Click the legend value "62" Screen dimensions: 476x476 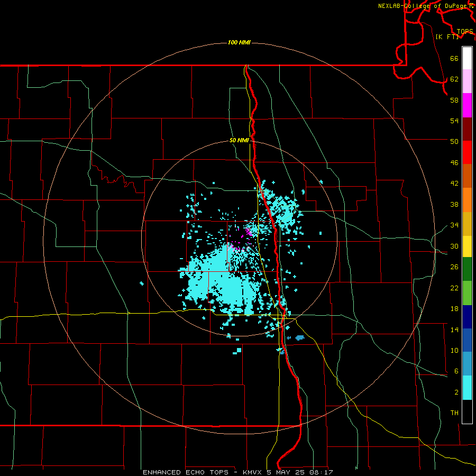(454, 79)
